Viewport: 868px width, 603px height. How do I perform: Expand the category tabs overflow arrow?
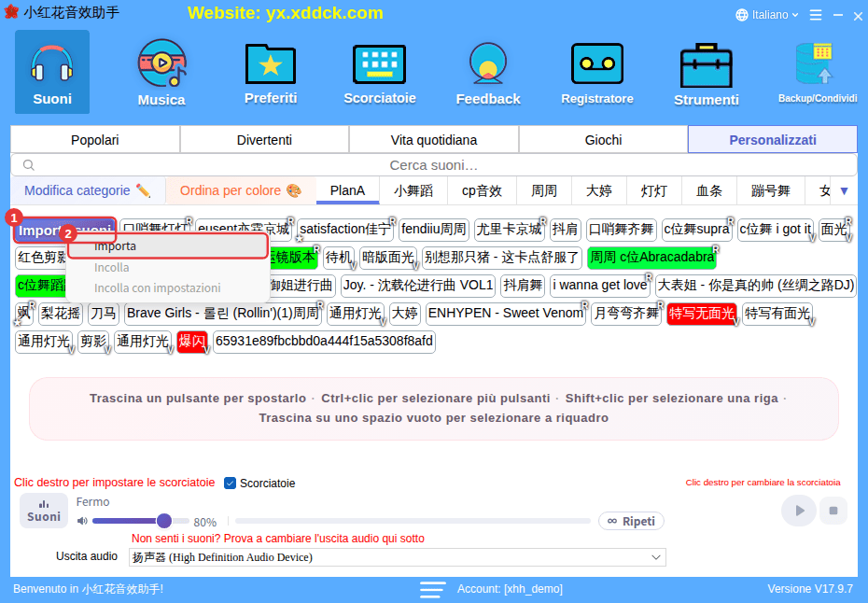coord(844,191)
